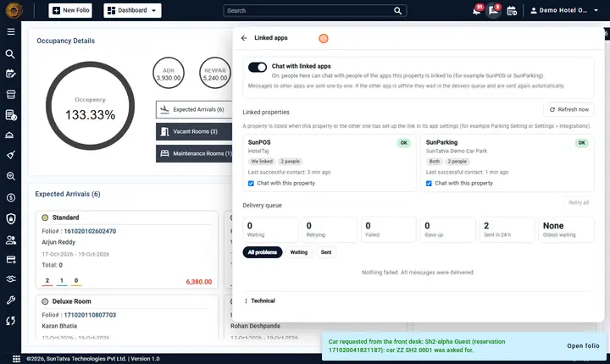Image resolution: width=610 pixels, height=364 pixels.
Task: Click the 0 Gave up queue stat
Action: [x=448, y=230]
